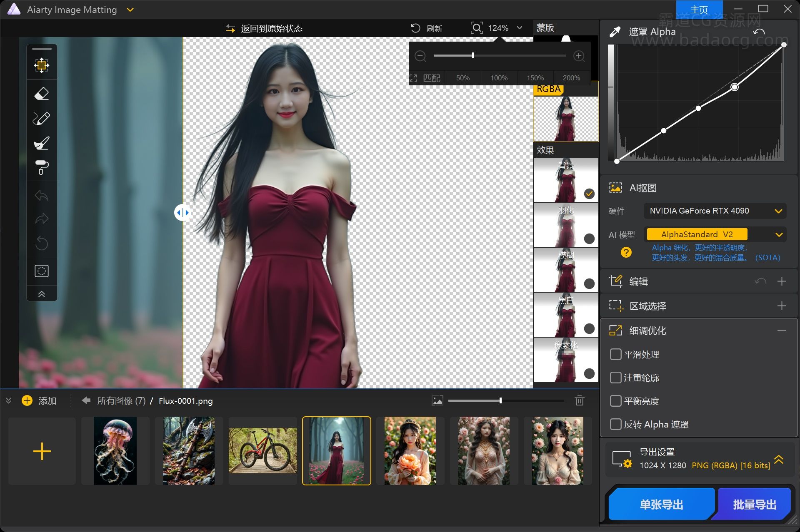Click the yellow question mark help icon
The width and height of the screenshot is (800, 532).
click(626, 252)
